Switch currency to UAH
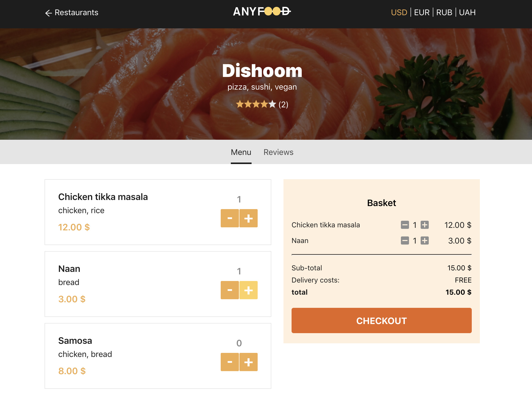The height and width of the screenshot is (402, 532). (x=467, y=12)
